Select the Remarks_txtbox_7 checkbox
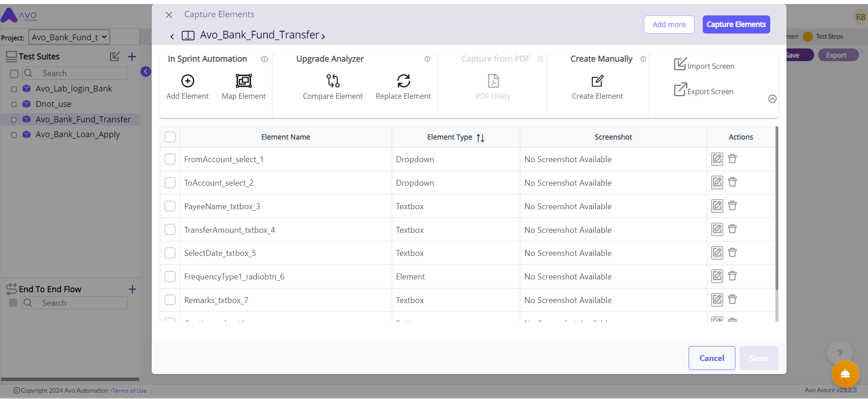Screen dimensions: 868x399 [170, 300]
